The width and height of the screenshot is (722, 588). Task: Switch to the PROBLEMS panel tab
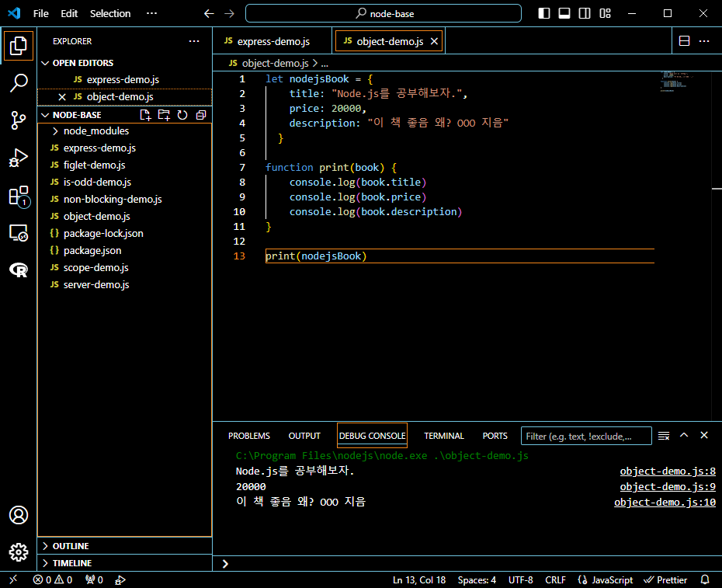point(249,436)
